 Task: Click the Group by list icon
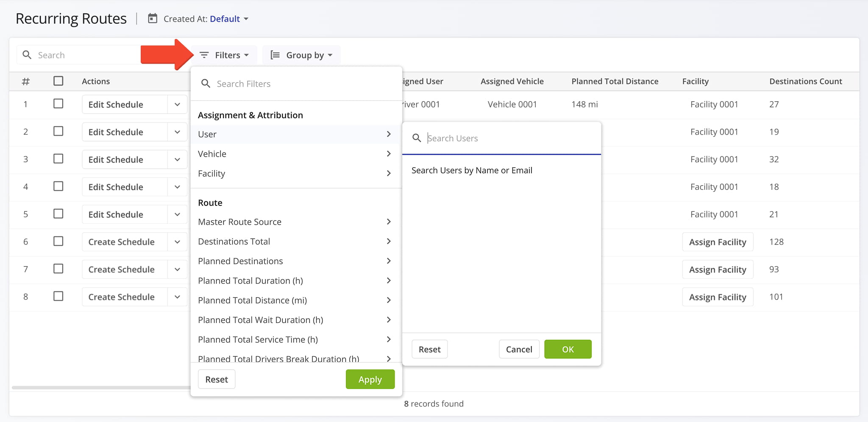point(275,55)
